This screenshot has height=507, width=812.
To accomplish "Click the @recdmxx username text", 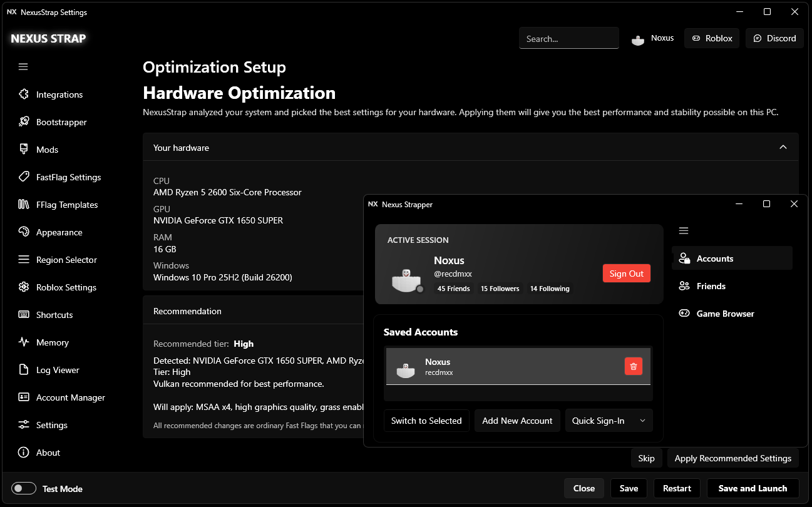I will [453, 274].
